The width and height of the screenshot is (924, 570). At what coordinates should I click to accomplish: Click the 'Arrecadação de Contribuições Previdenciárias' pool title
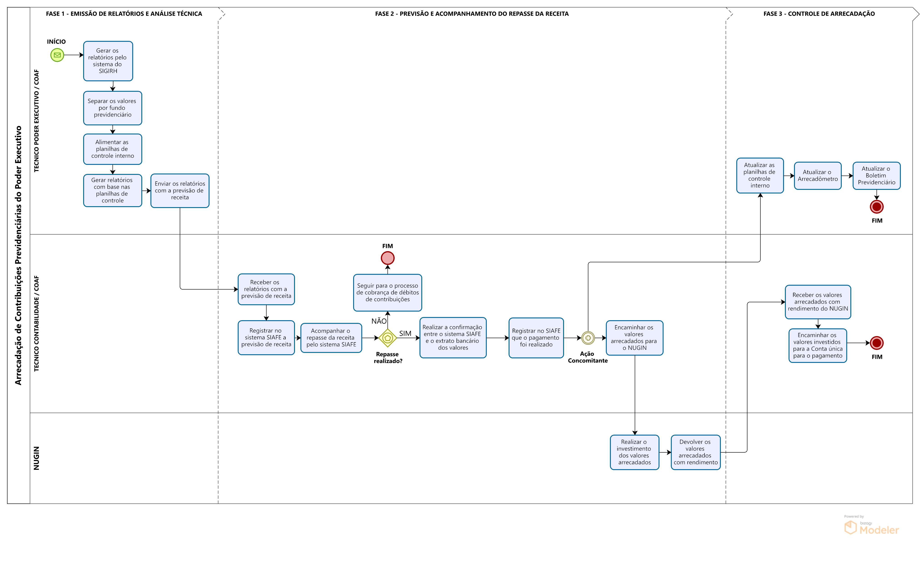[18, 255]
